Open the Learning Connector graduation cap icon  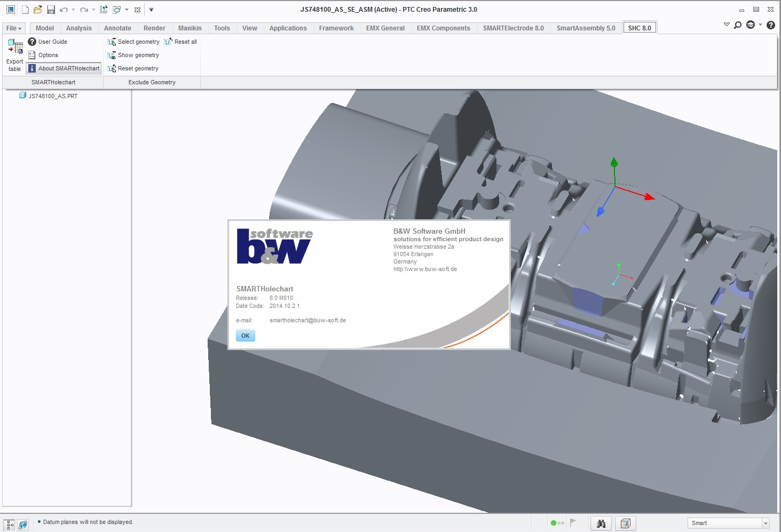click(751, 25)
